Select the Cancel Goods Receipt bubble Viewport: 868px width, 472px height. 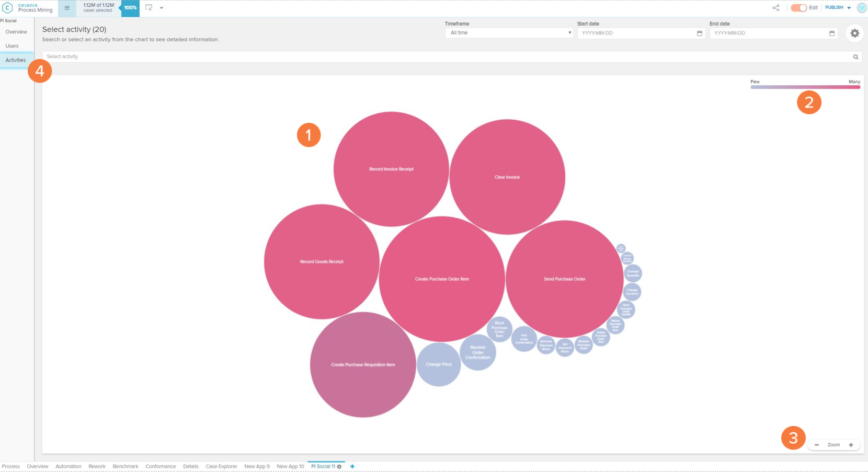[x=627, y=258]
